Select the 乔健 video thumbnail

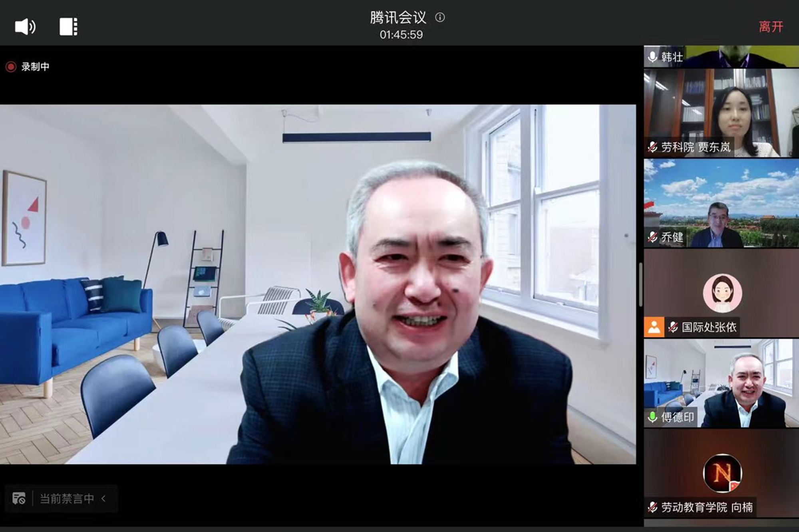721,203
